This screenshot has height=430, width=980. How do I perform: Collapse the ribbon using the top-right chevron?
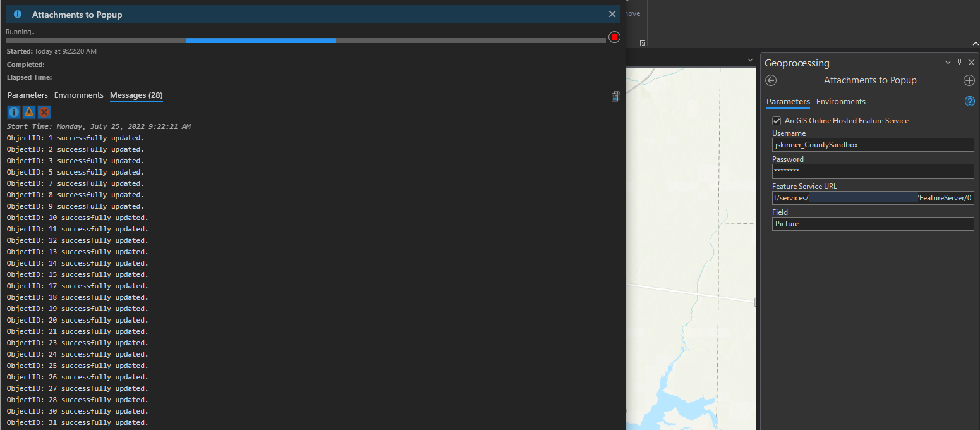click(x=974, y=44)
